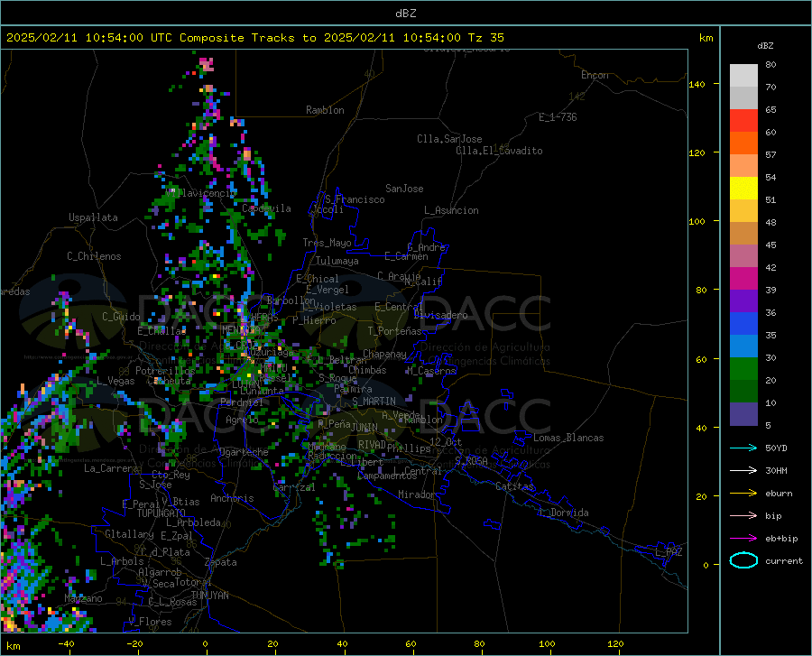Click the 'Tz 35' value in the header
This screenshot has width=812, height=656.
485,38
